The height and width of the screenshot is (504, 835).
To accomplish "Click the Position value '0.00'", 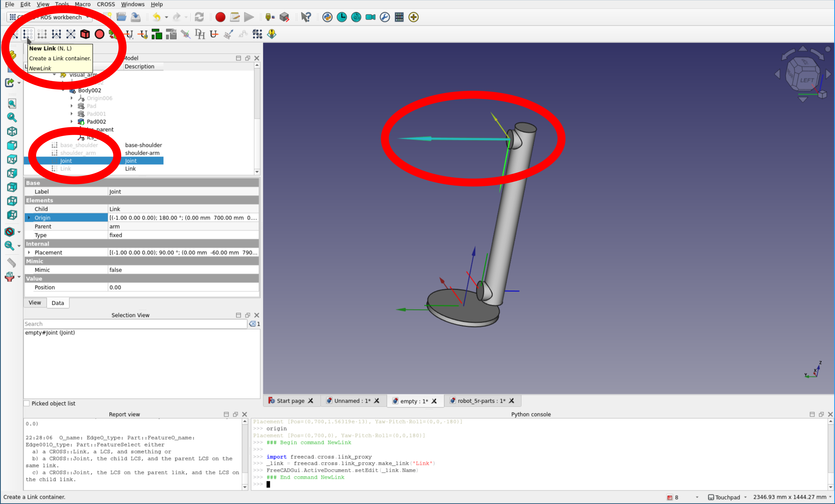I will pos(184,287).
